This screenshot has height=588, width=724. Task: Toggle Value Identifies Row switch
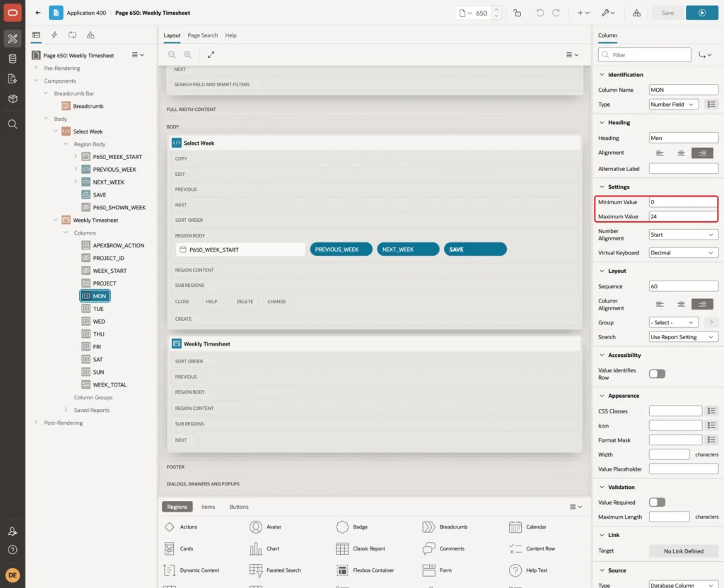[657, 373]
